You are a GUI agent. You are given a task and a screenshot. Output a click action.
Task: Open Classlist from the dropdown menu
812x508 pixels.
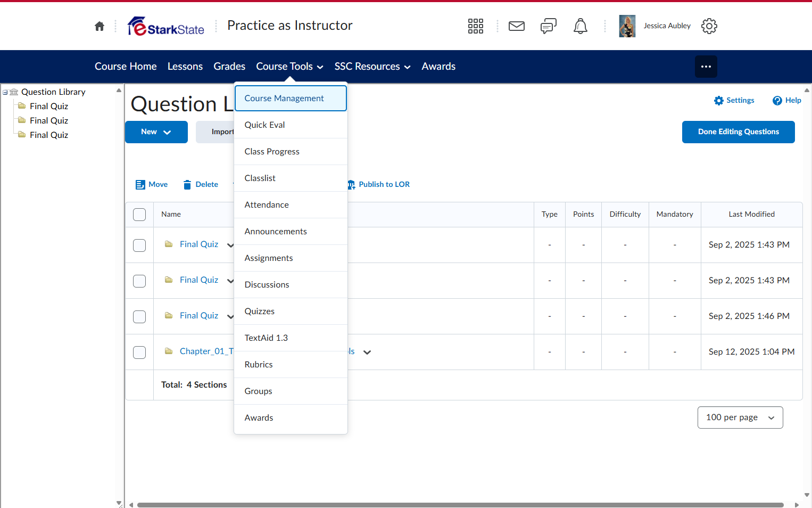(x=291, y=178)
